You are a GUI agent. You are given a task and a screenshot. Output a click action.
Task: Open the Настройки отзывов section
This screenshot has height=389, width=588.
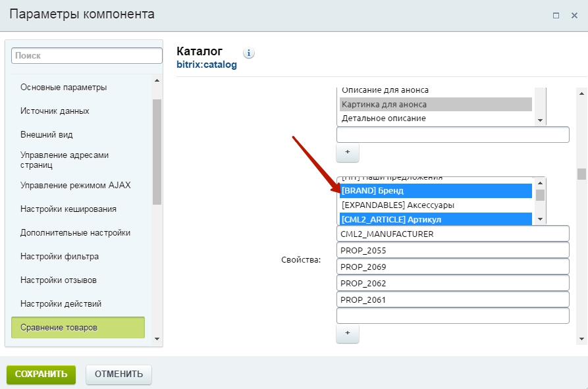click(x=59, y=280)
